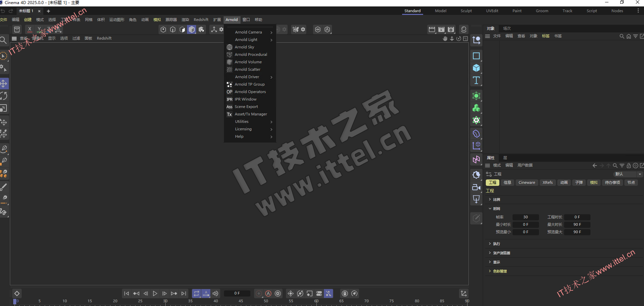Click the Text spline tool icon

point(476,80)
